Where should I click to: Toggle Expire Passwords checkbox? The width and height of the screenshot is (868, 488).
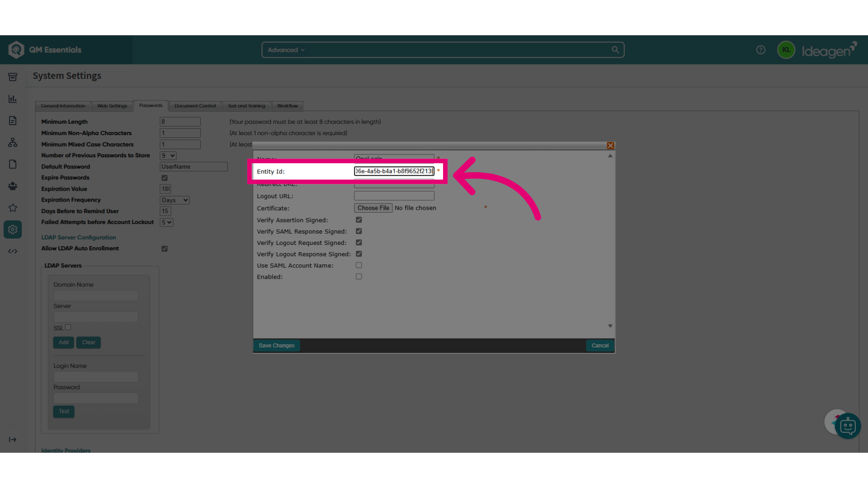coord(165,178)
